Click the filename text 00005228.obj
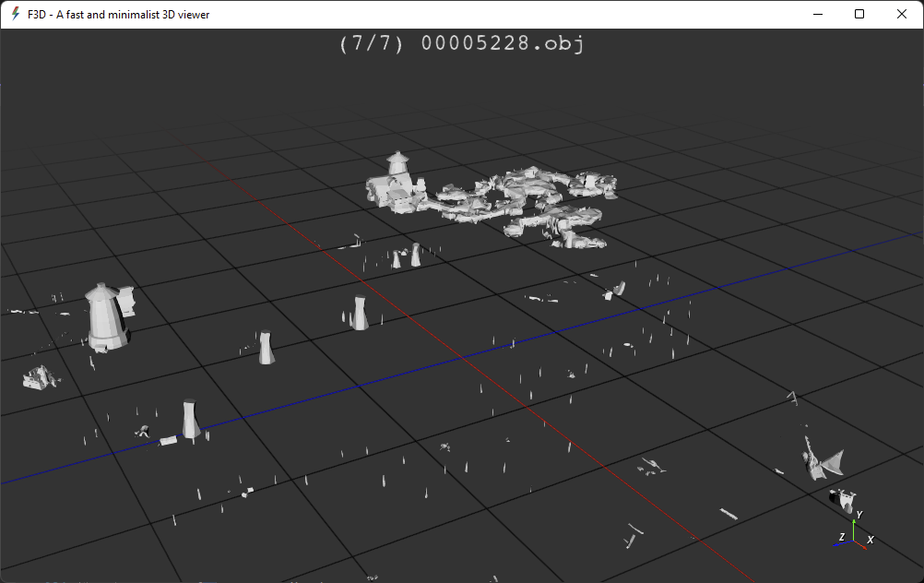This screenshot has height=583, width=924. pos(502,43)
